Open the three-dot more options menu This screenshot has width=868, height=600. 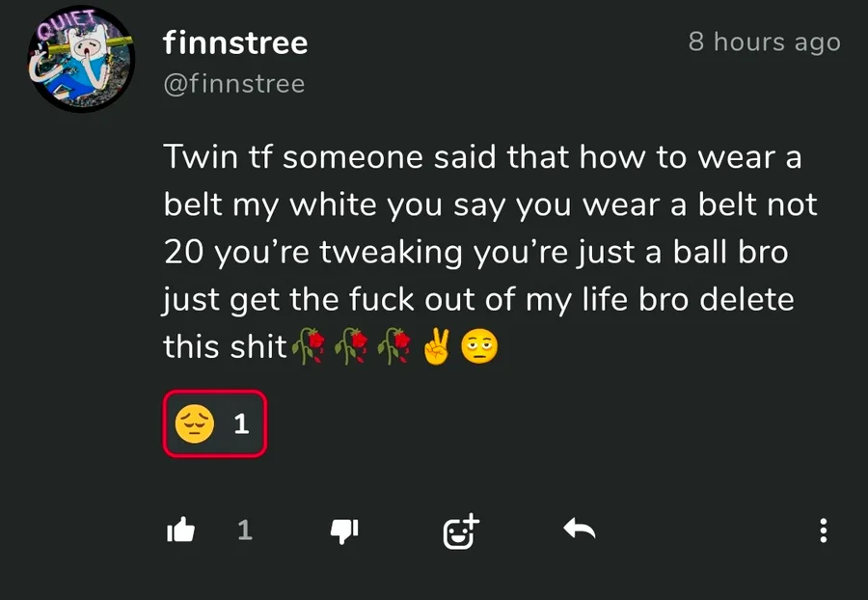click(824, 531)
